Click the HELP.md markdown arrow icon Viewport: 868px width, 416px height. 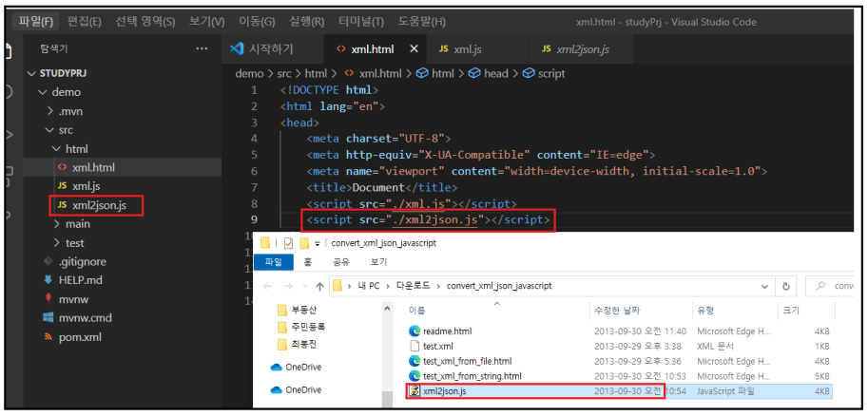[48, 280]
